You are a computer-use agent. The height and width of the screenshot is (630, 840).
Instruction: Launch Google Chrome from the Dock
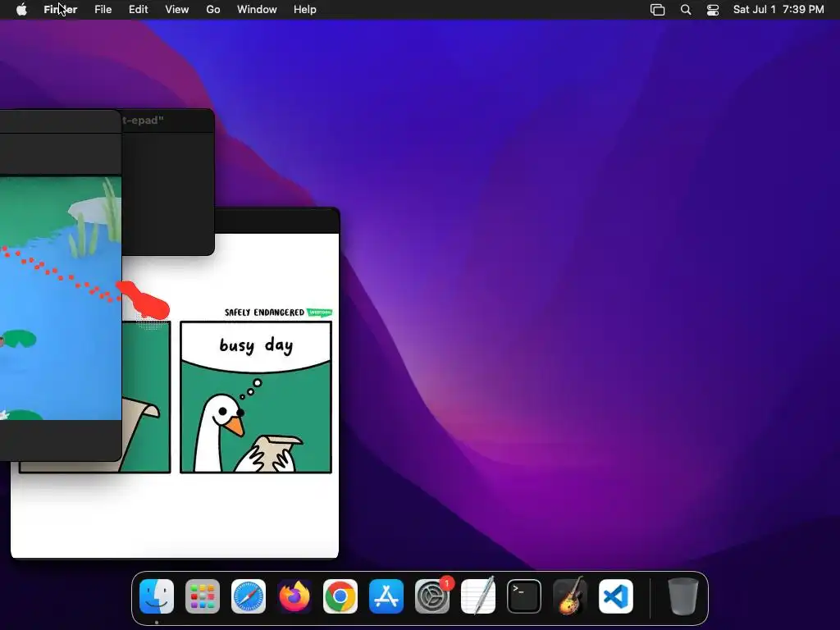[340, 596]
